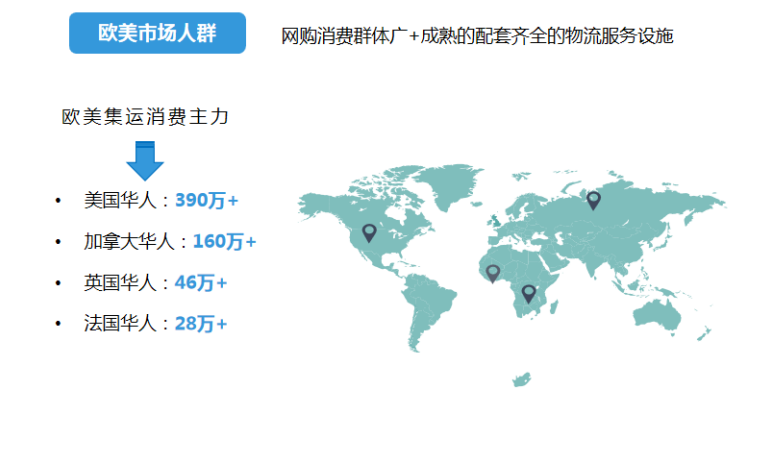Click the map pin over West Africa
Viewport: 778px width, 457px height.
pyautogui.click(x=492, y=273)
